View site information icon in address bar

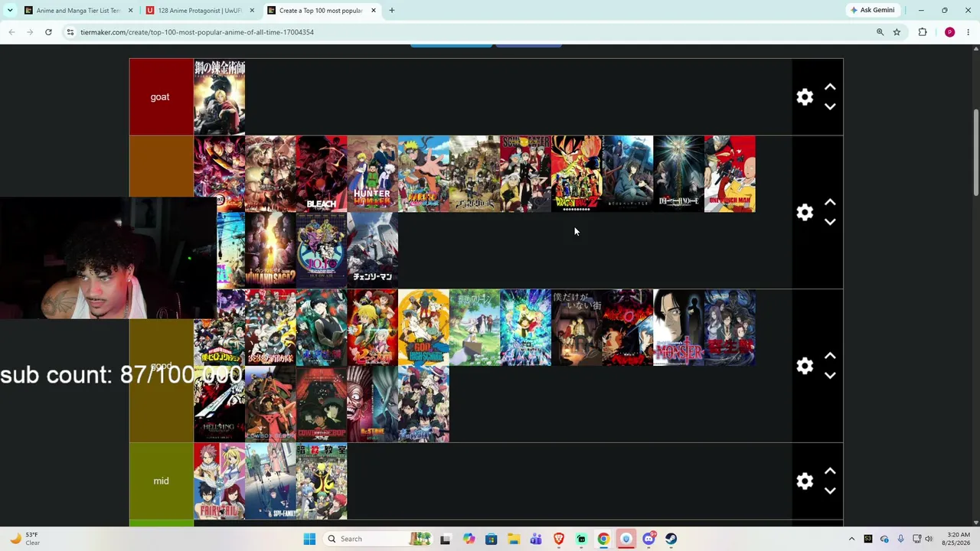coord(70,32)
